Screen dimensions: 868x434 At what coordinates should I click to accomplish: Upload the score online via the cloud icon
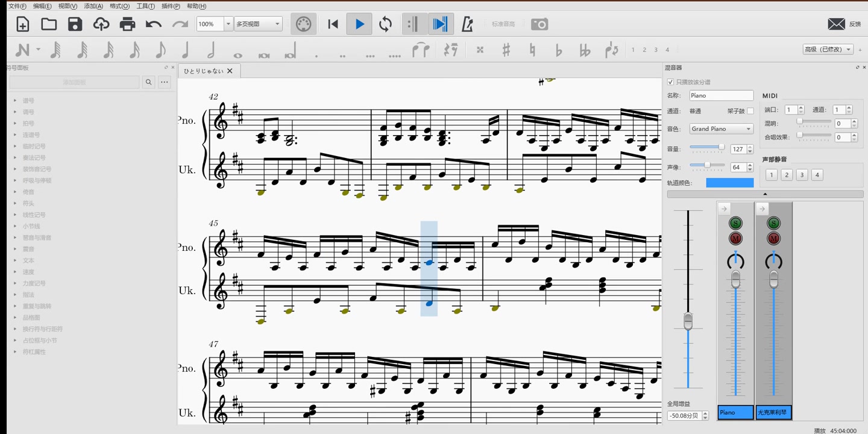coord(101,24)
